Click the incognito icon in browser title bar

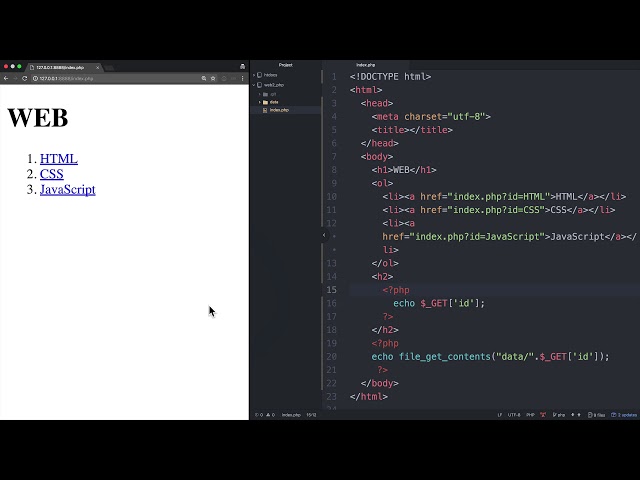point(242,67)
